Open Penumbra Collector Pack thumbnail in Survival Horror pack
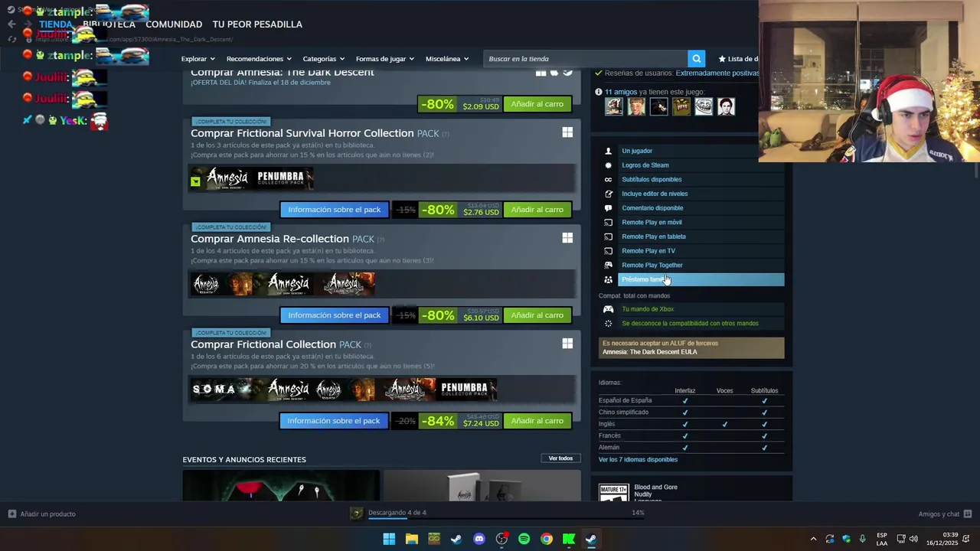The height and width of the screenshot is (551, 980). click(x=283, y=178)
